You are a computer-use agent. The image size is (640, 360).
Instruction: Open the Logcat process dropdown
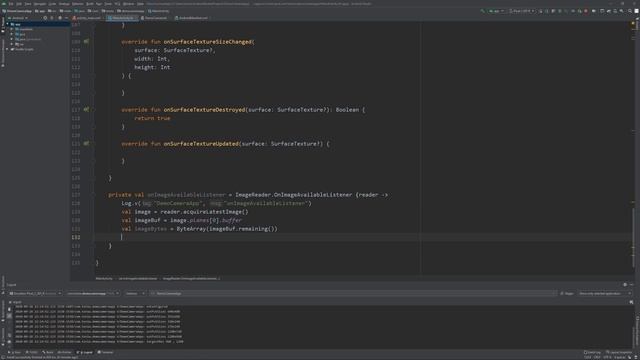[93, 293]
